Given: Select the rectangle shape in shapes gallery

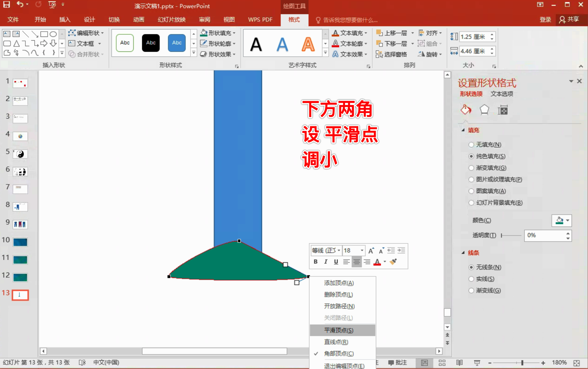Looking at the screenshot, I should [x=44, y=34].
